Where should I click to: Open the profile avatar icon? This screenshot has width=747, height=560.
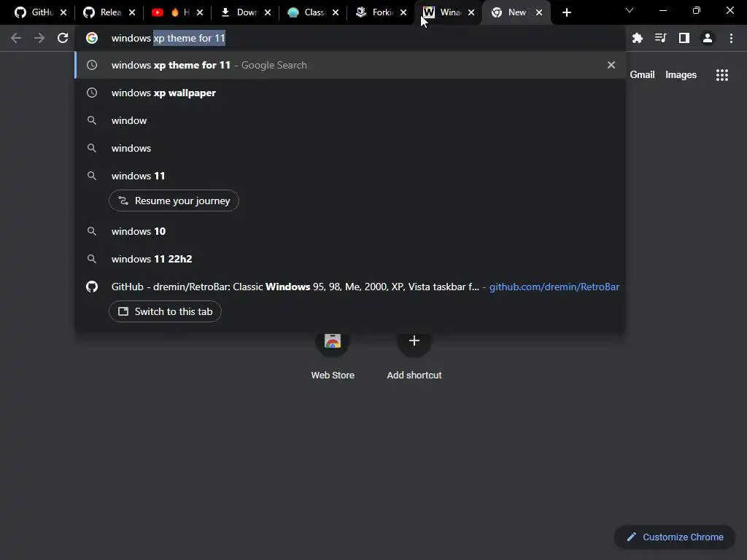[708, 38]
